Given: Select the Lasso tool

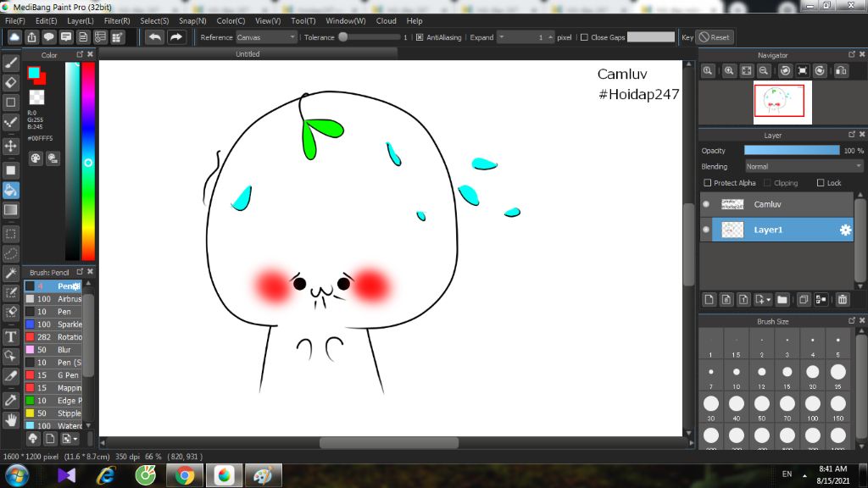Looking at the screenshot, I should point(10,253).
